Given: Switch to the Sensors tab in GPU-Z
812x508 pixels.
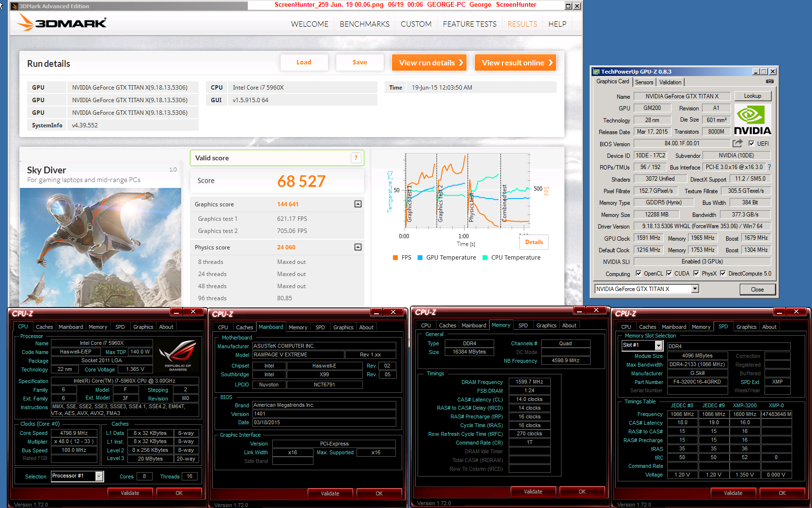Looking at the screenshot, I should pos(644,82).
